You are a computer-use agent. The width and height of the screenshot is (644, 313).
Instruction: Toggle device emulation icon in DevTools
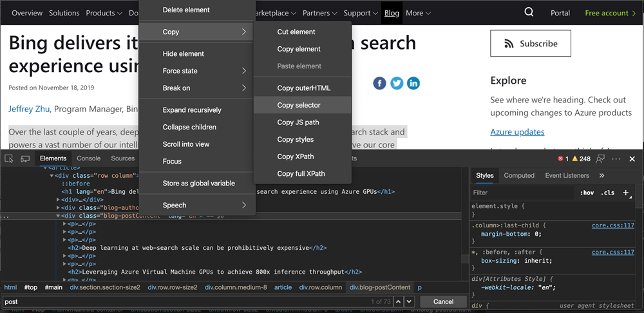[25, 158]
